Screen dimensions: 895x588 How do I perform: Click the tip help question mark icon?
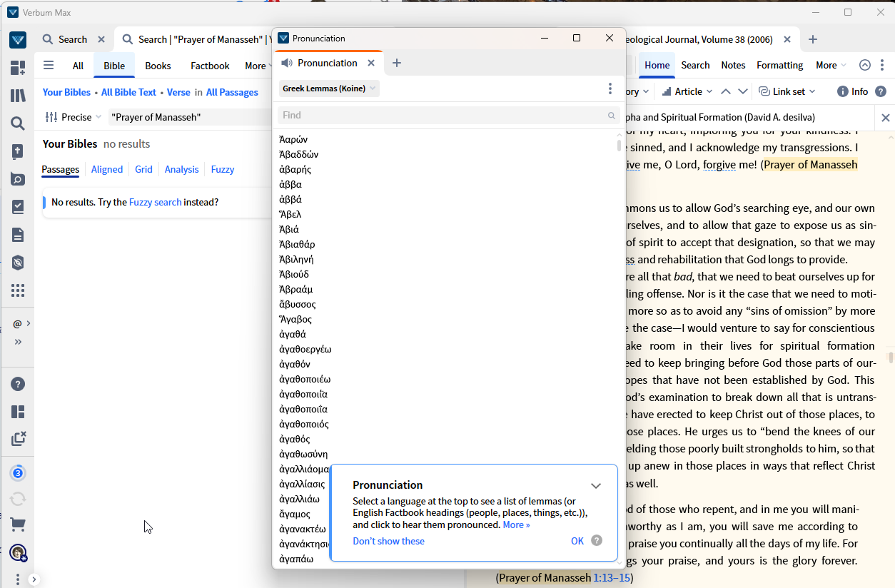pyautogui.click(x=597, y=541)
